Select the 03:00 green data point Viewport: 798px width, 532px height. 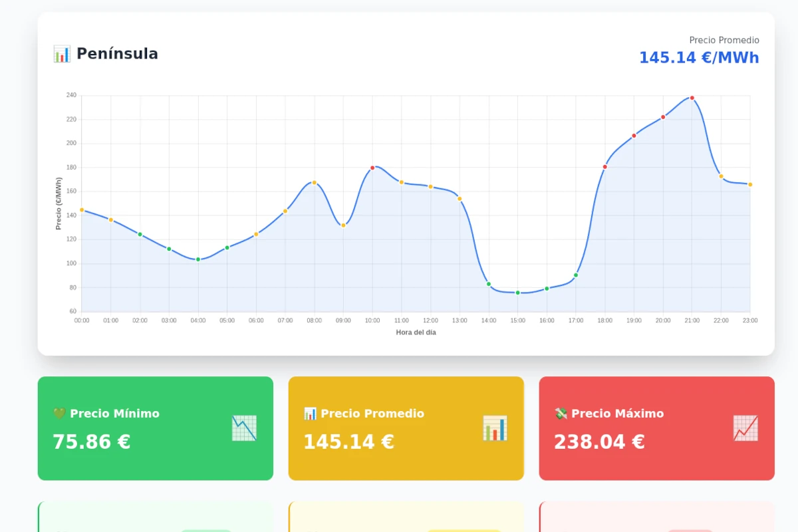[169, 249]
